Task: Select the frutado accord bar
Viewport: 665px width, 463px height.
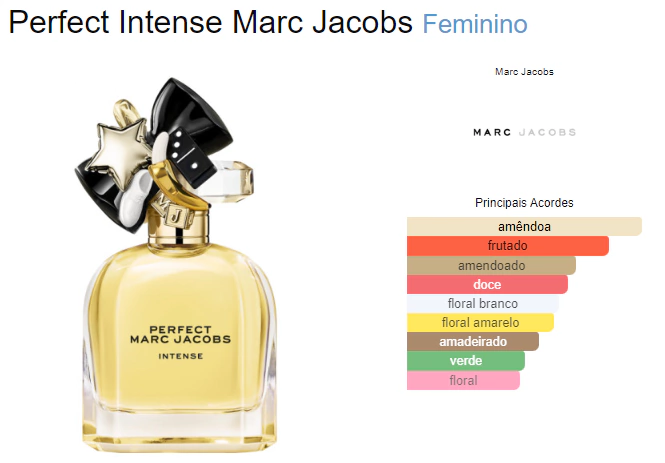Action: [508, 245]
